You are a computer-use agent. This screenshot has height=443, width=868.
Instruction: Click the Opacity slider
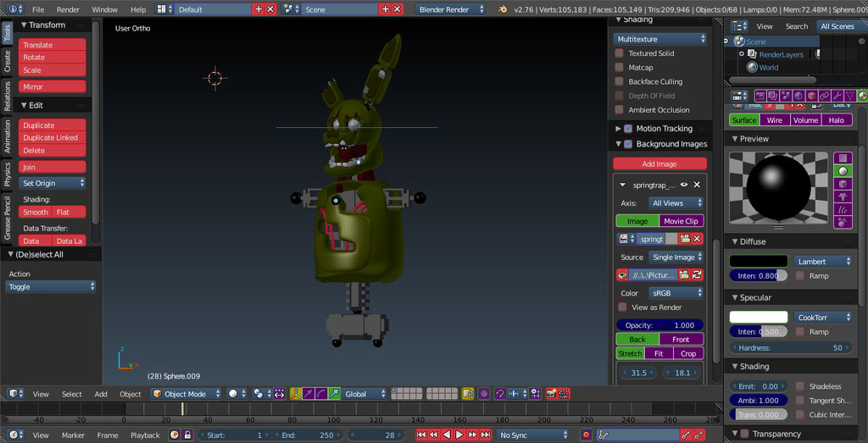(x=659, y=325)
